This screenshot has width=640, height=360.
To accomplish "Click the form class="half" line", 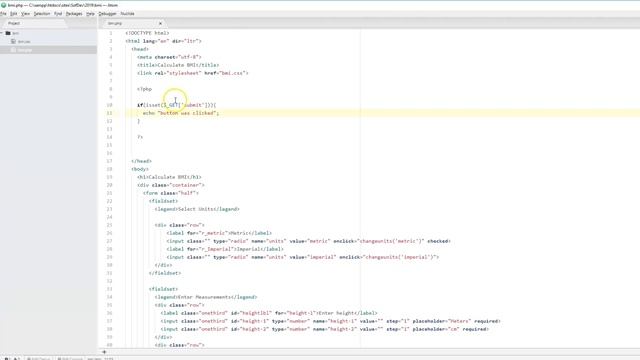I will pos(171,193).
